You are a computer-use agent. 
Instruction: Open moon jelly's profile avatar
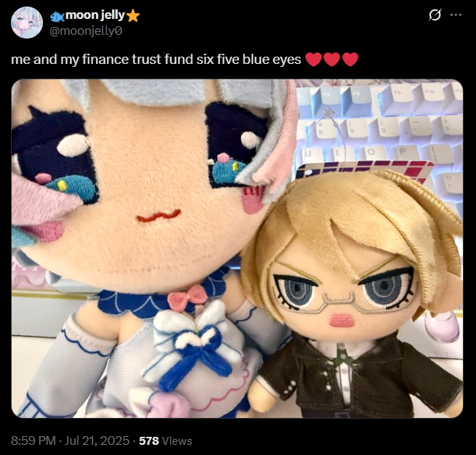pyautogui.click(x=27, y=23)
